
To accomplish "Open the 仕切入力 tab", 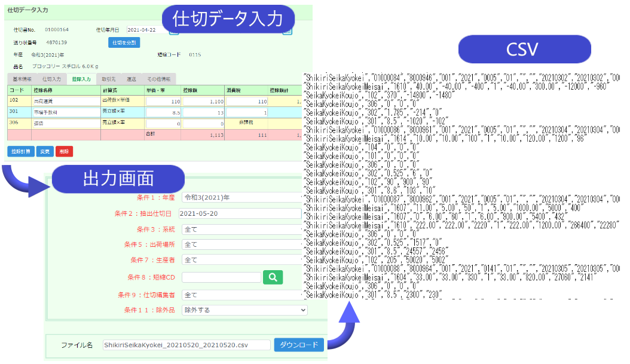I will 51,79.
